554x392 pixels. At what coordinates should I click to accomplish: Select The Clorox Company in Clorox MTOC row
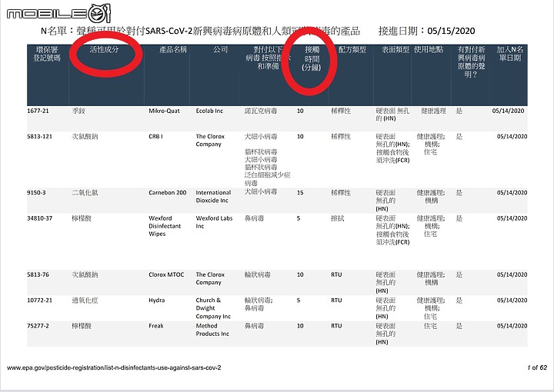(x=210, y=278)
